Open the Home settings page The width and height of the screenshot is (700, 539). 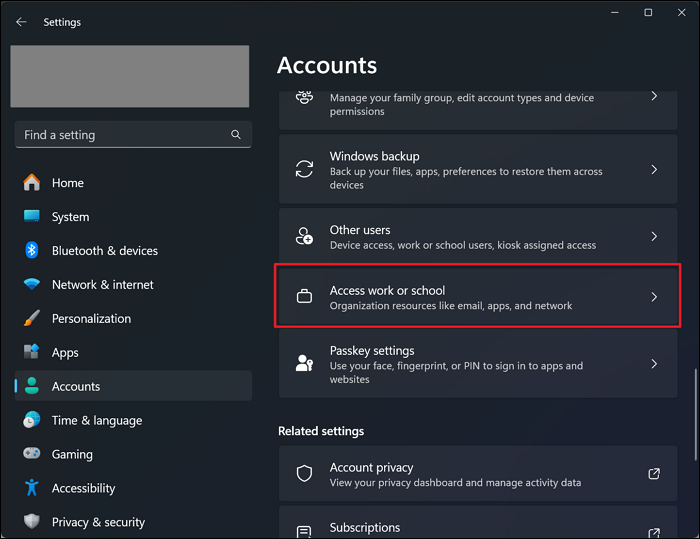[x=67, y=183]
